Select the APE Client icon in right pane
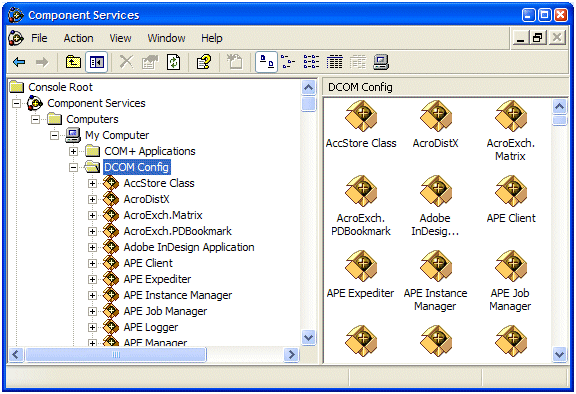 511,199
